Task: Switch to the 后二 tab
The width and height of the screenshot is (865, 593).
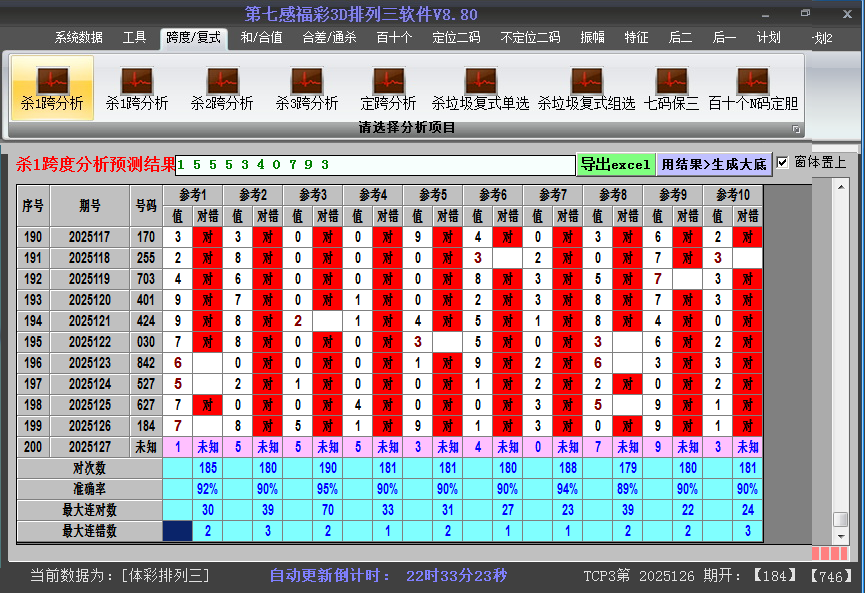Action: pos(680,38)
